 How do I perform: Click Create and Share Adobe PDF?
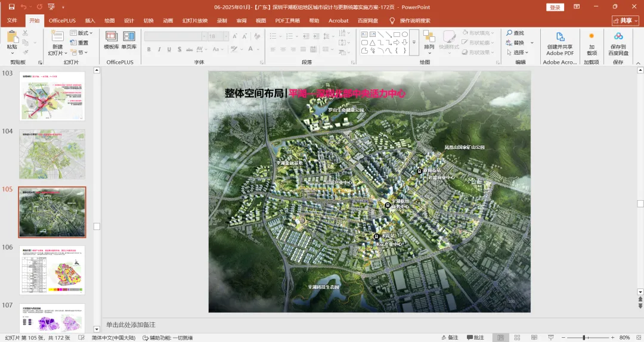click(560, 44)
